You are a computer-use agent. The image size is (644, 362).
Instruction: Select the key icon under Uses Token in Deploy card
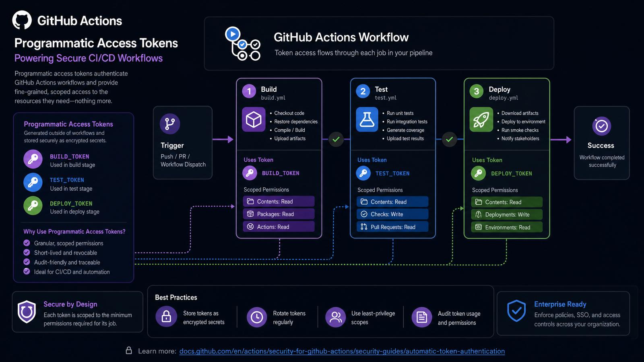pos(478,173)
